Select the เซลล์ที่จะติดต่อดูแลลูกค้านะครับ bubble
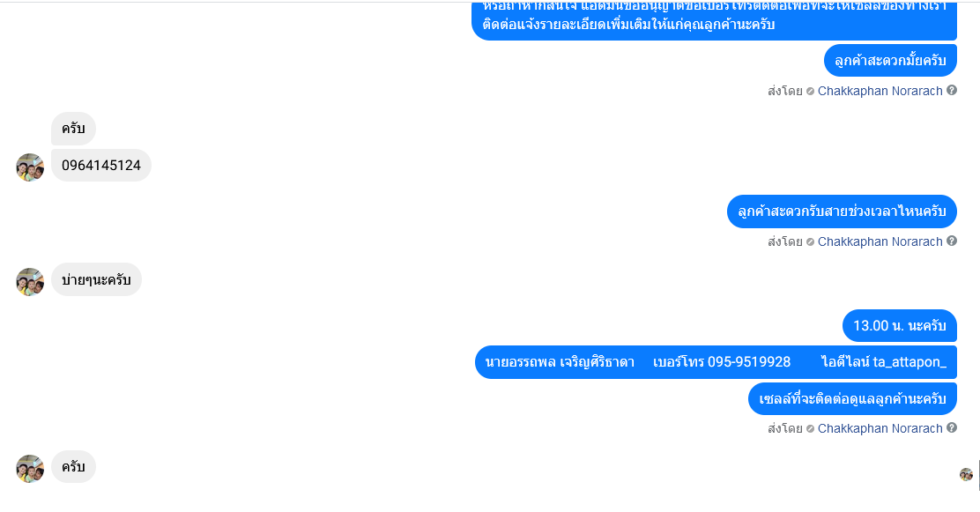 pyautogui.click(x=852, y=399)
